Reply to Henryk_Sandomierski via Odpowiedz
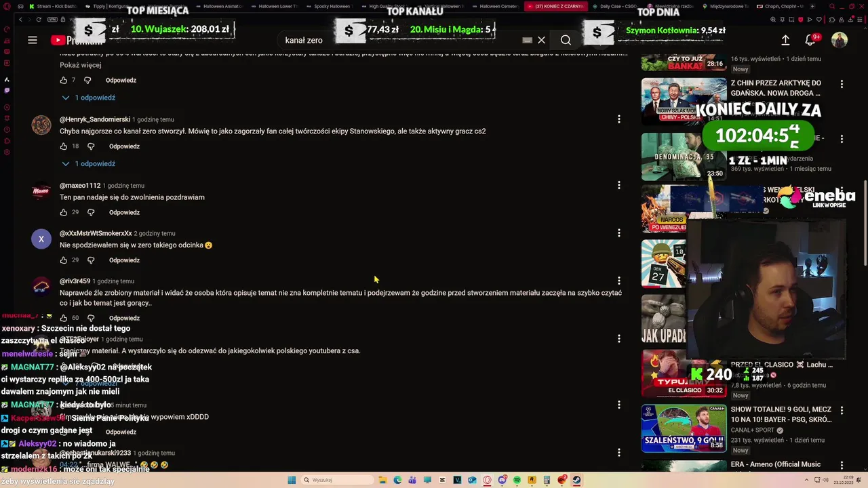Screen dimensions: 868x488 point(124,146)
